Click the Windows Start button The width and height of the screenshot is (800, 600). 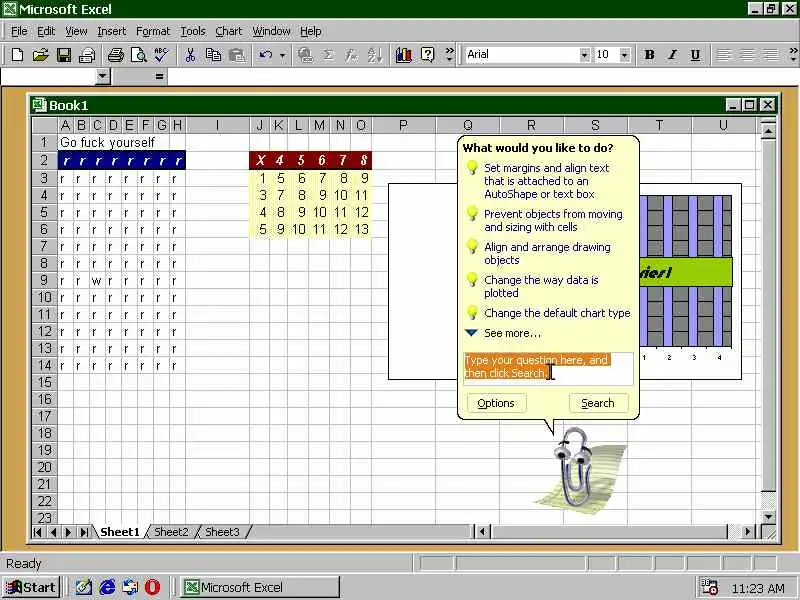[31, 587]
